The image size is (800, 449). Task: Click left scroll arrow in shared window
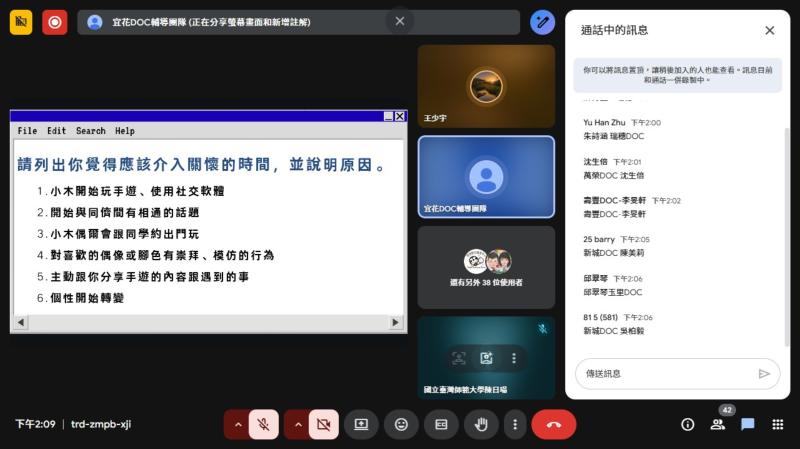21,322
